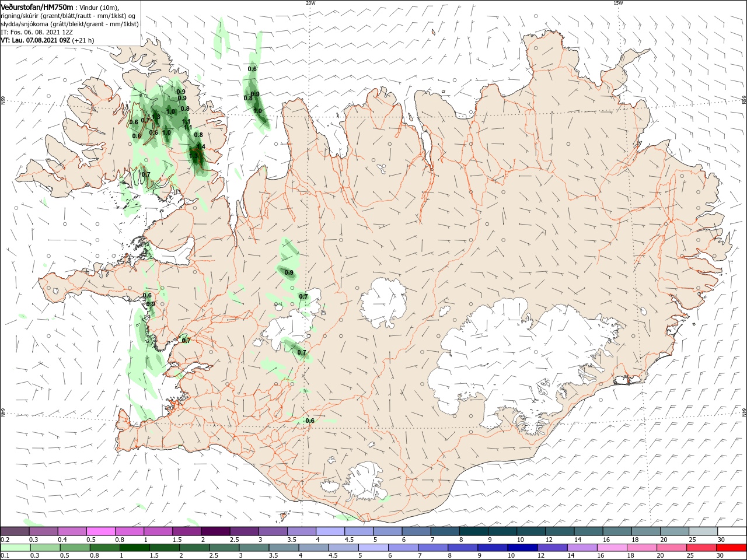Select the 1.0 value in the offshore northern rain band
The height and width of the screenshot is (560, 747).
[x=257, y=111]
